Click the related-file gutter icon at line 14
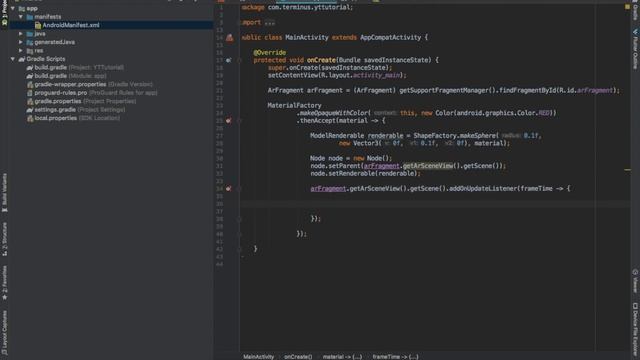The height and width of the screenshot is (360, 640). [x=230, y=38]
